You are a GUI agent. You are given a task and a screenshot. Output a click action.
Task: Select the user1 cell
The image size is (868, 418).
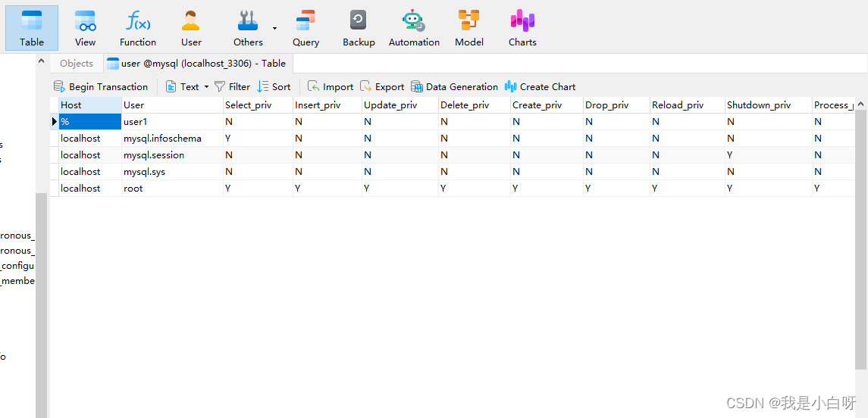pyautogui.click(x=172, y=122)
